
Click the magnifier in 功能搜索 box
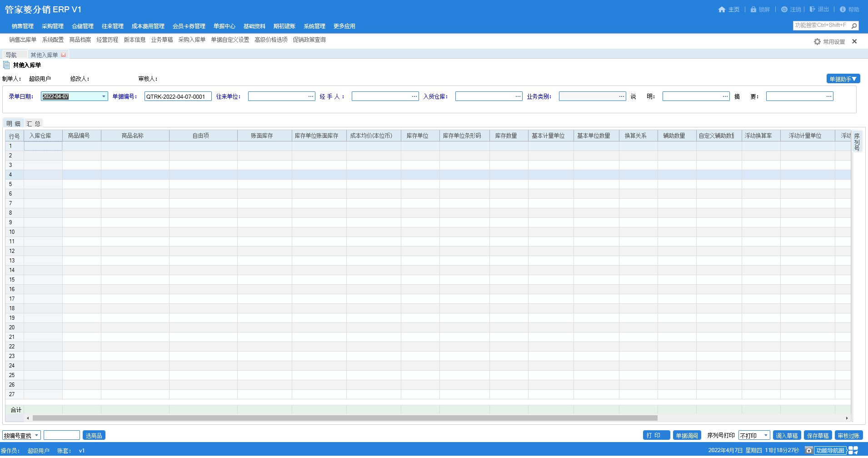click(x=854, y=26)
